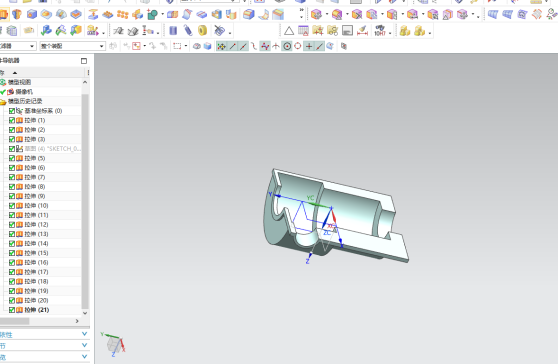
Task: Open dropdown next to rectangle selection icon
Action: [186, 46]
